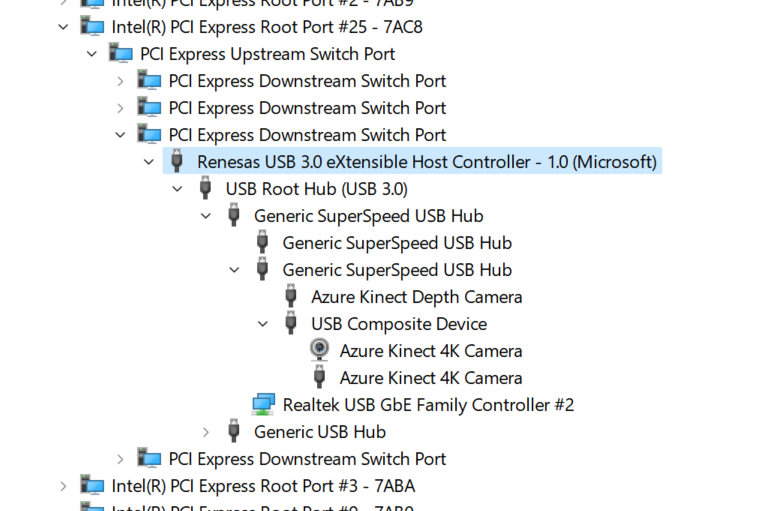Click the Root Port #25 - 7AC8 device icon
Image resolution: width=775 pixels, height=511 pixels.
(93, 27)
